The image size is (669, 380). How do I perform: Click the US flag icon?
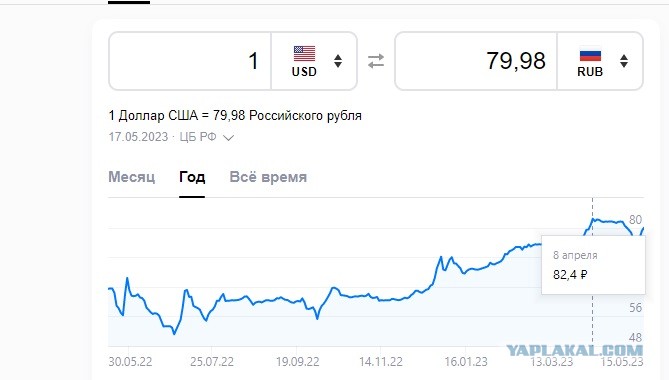pos(304,54)
